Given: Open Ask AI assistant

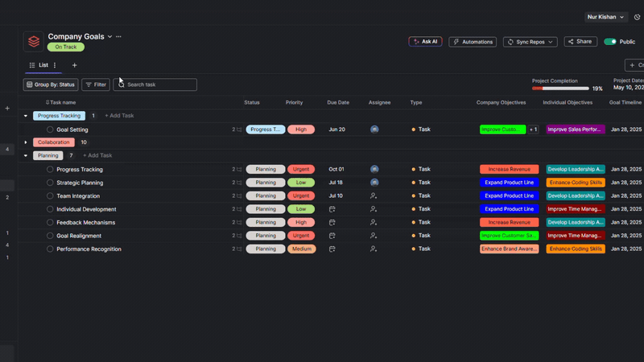Looking at the screenshot, I should (x=426, y=42).
